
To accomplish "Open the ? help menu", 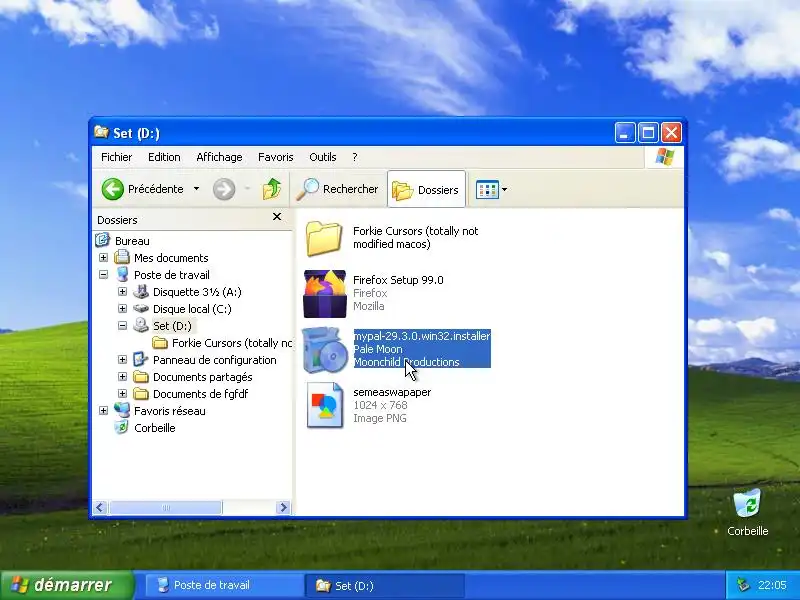I will click(x=355, y=157).
